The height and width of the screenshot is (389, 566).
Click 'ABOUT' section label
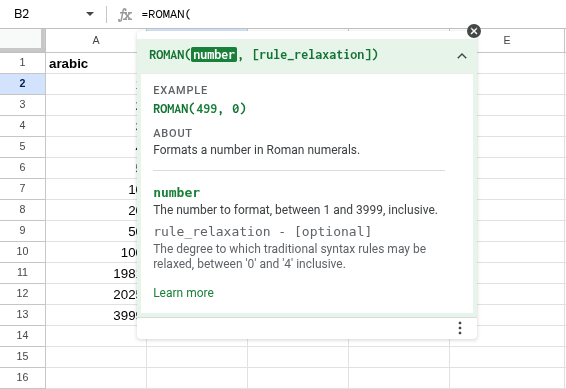pyautogui.click(x=173, y=133)
